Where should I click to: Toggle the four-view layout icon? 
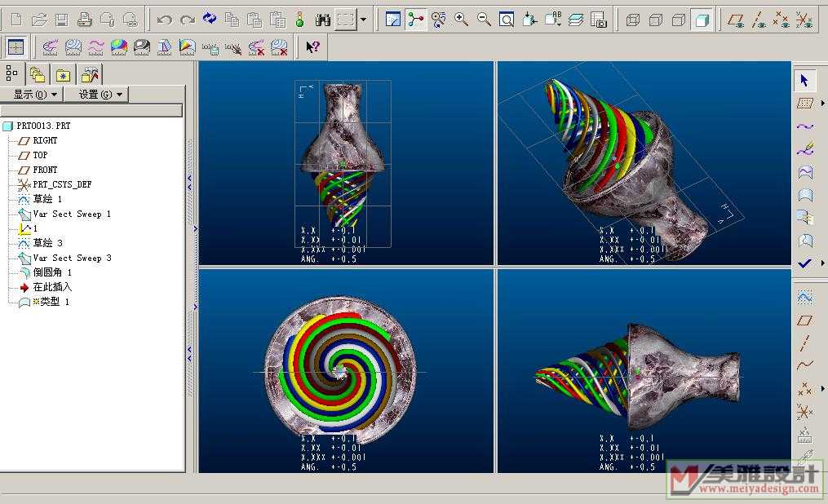coord(15,47)
